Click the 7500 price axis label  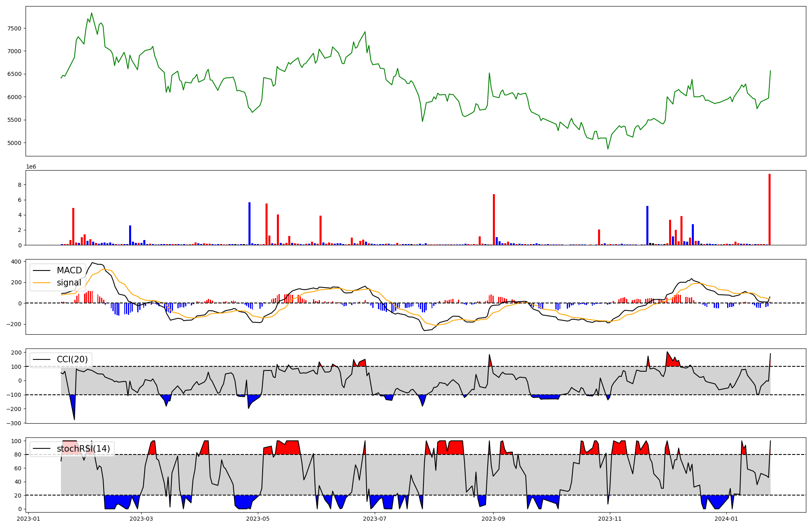click(x=15, y=28)
